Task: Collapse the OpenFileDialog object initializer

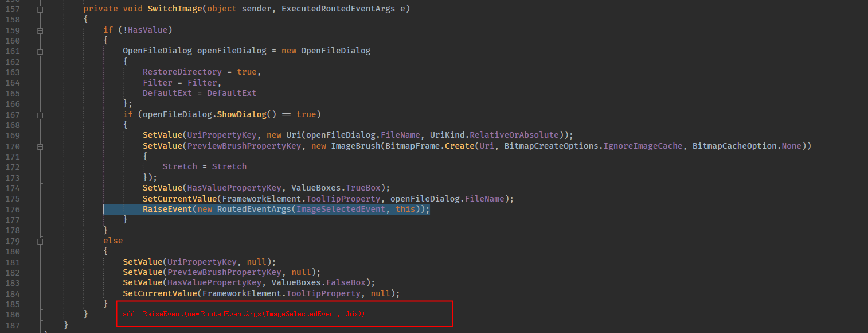Action: [x=39, y=51]
